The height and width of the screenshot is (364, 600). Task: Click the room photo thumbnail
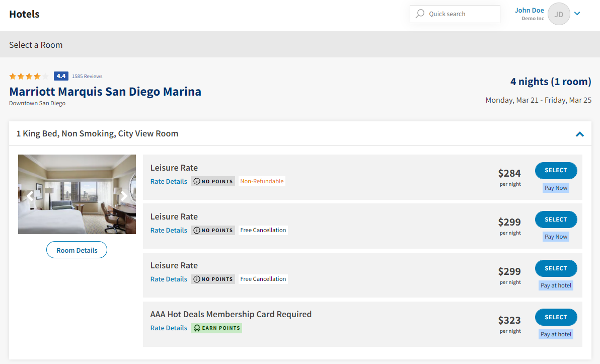[77, 194]
